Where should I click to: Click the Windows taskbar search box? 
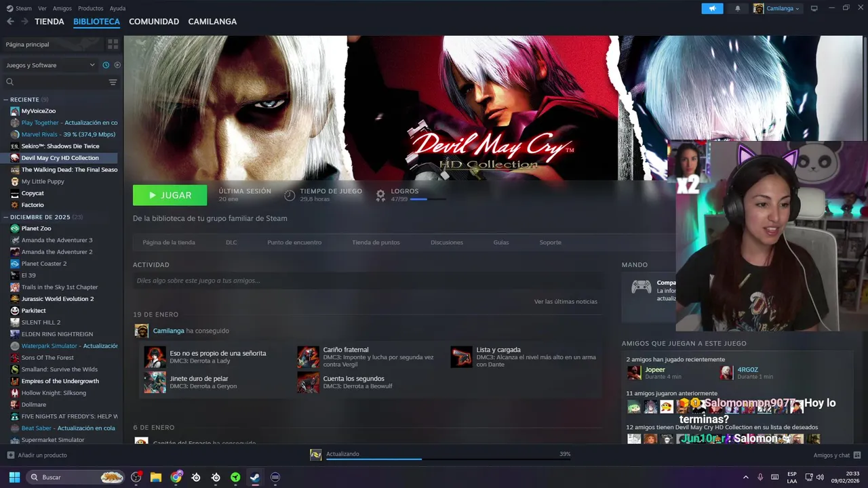coord(77,477)
